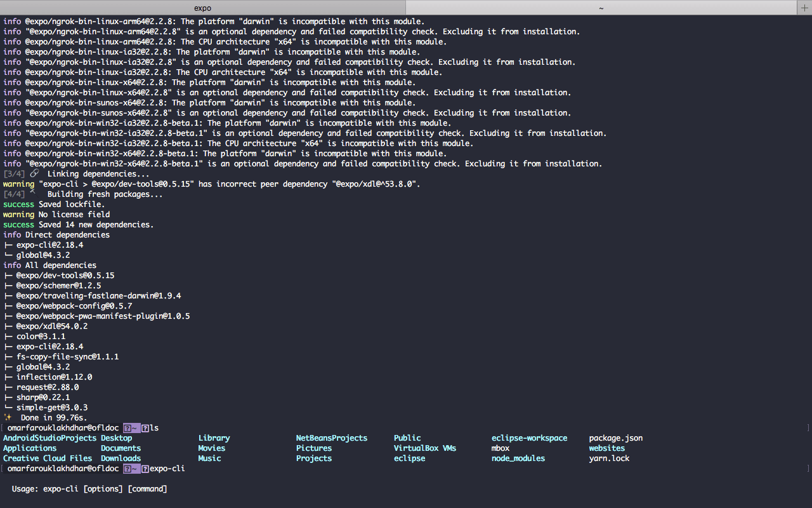
Task: Click the 'Saved lockfile.' success line
Action: pos(55,204)
